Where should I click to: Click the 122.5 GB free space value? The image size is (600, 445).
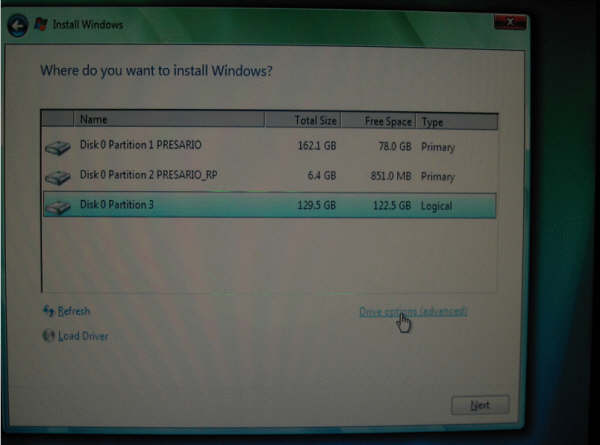pyautogui.click(x=392, y=205)
